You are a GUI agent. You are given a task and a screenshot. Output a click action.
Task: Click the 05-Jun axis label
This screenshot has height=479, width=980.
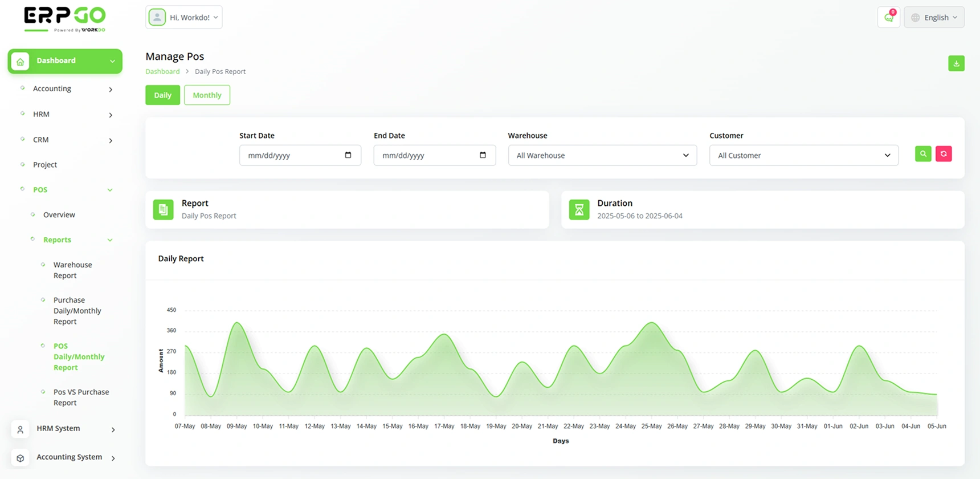[937, 426]
